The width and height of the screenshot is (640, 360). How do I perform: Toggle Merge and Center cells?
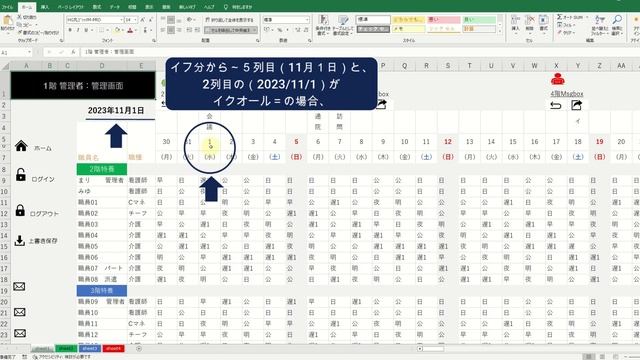click(x=231, y=30)
